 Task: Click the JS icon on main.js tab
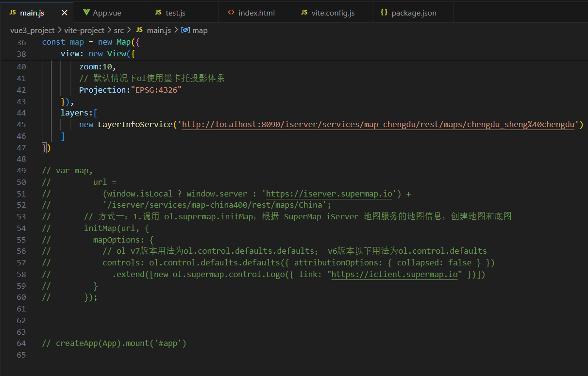tap(13, 13)
